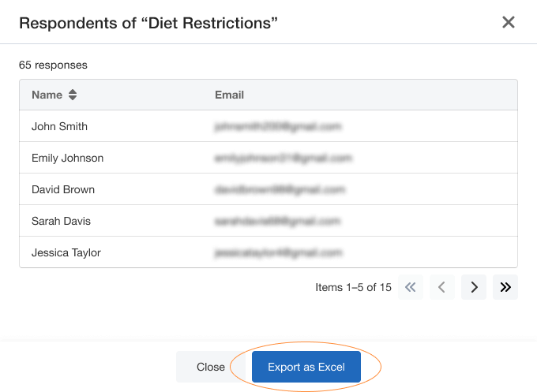Go to previous page of respondents

[441, 287]
